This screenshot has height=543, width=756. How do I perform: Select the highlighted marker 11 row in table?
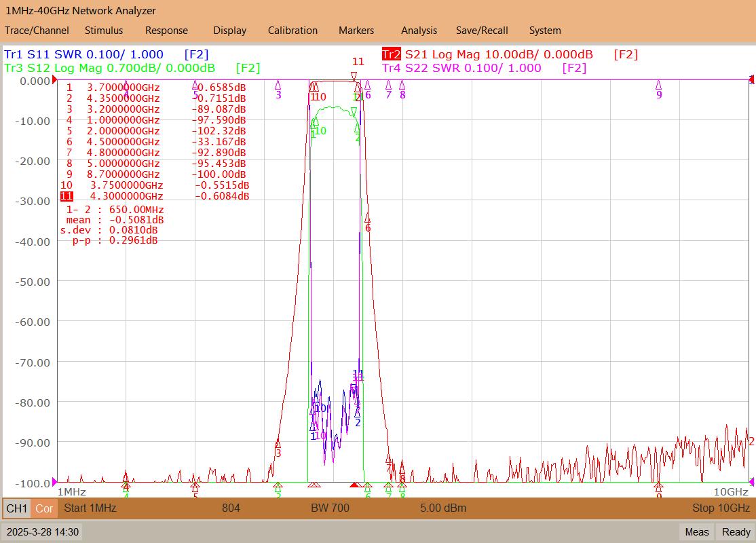(x=155, y=196)
